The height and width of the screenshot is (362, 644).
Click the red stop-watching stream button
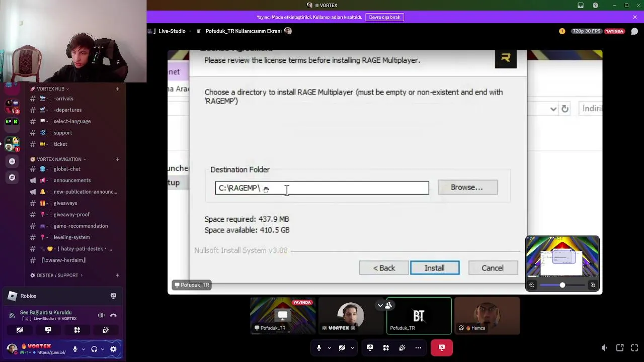click(x=441, y=347)
